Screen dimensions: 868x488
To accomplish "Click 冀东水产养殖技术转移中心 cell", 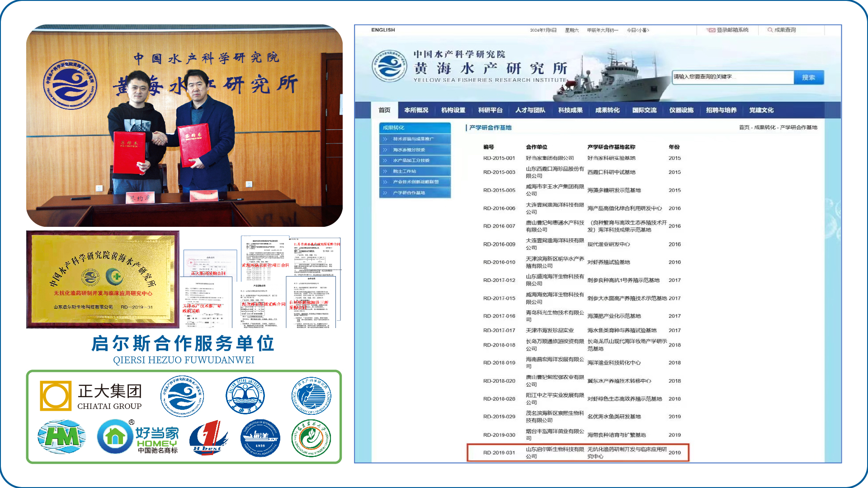I will pyautogui.click(x=619, y=381).
